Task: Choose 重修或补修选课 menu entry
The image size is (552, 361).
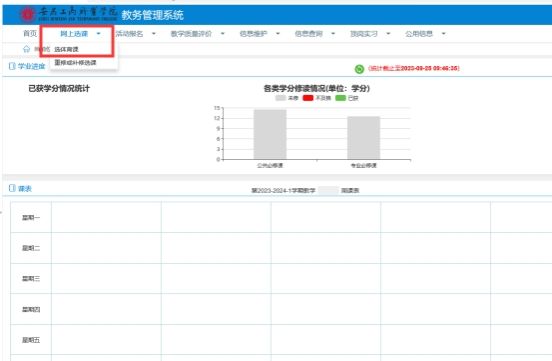Action: (x=75, y=63)
